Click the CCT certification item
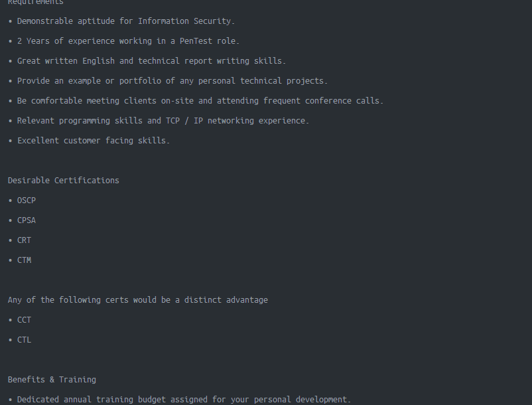Viewport: 532px width, 405px height. (25, 320)
